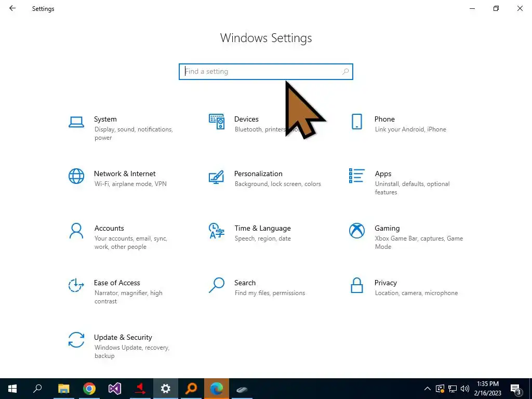
Task: Open the volume speaker tray icon
Action: (465, 389)
